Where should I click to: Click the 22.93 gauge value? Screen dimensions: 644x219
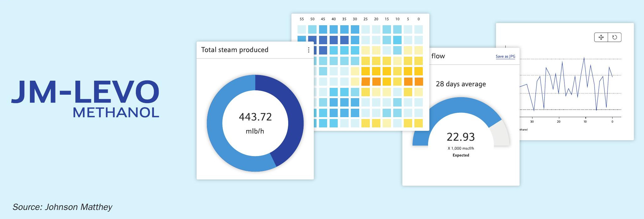click(461, 137)
